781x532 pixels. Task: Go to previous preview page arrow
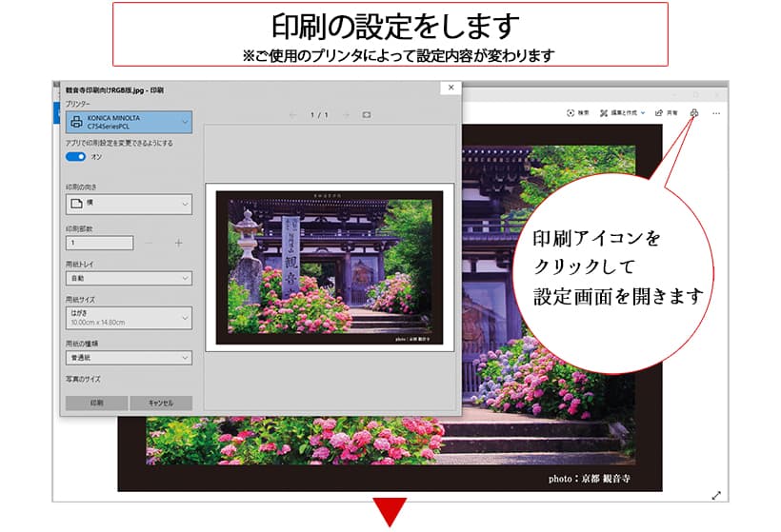293,115
